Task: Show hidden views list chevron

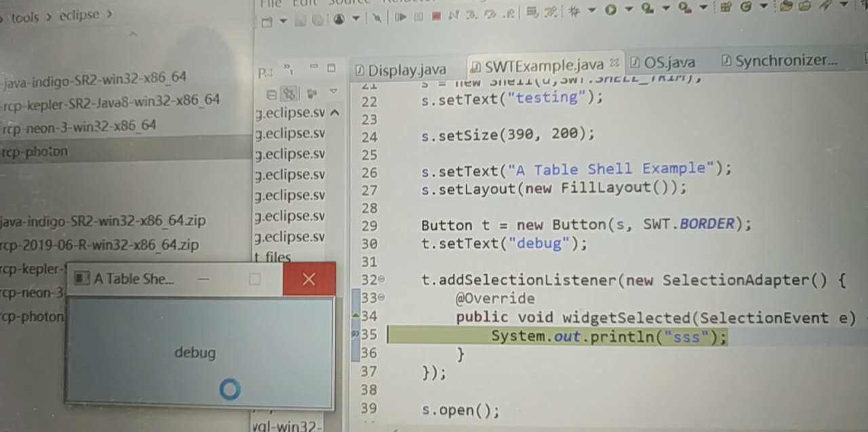Action: pyautogui.click(x=288, y=68)
